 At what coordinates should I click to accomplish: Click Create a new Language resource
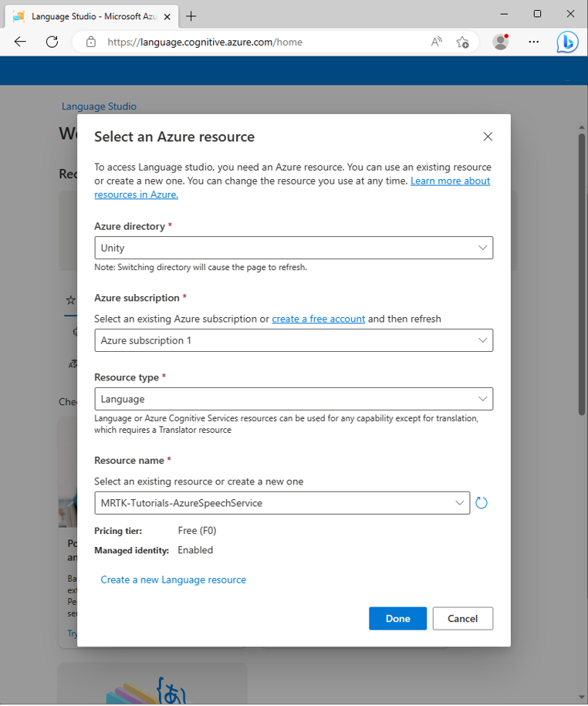coord(174,579)
